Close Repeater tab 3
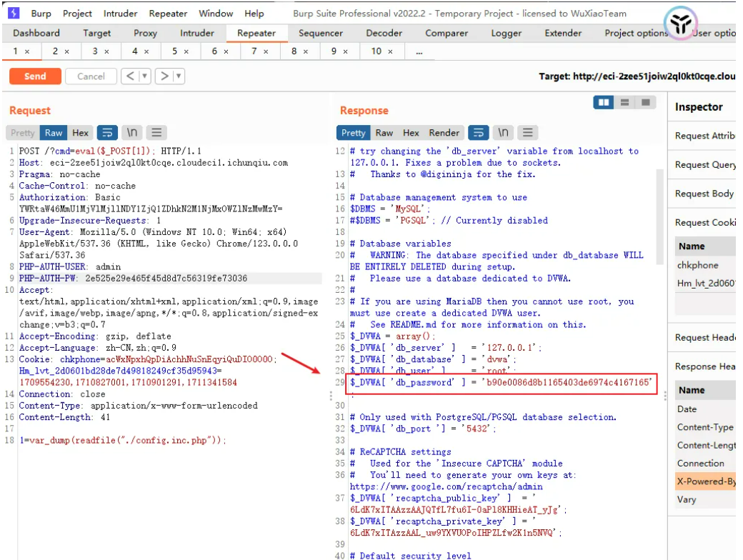Viewport: 743px width, 560px height. click(106, 51)
